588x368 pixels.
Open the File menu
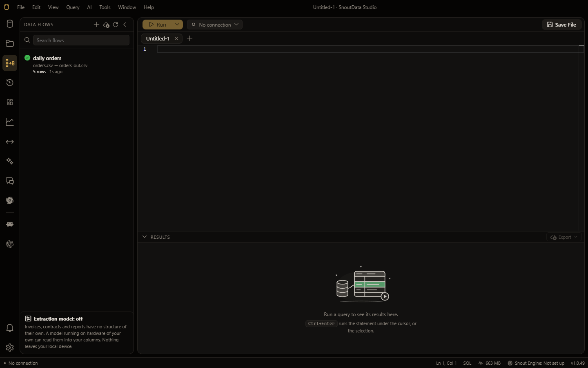tap(21, 7)
